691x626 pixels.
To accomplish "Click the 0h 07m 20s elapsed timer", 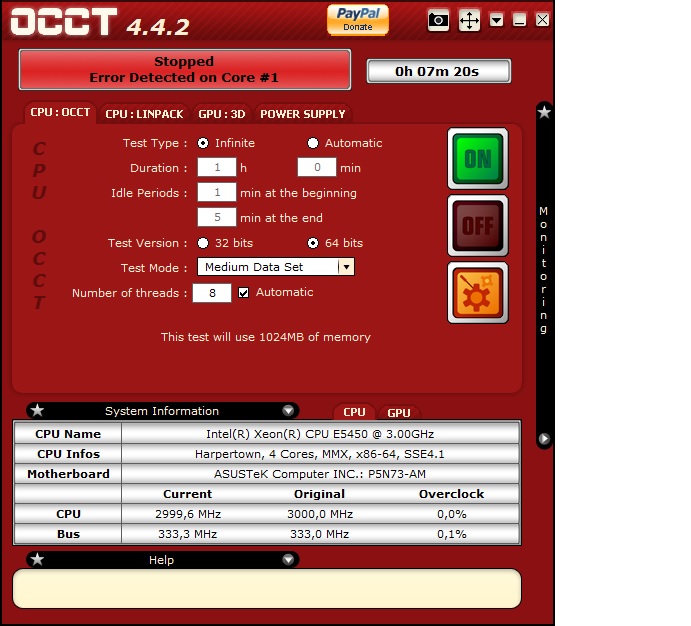I will [438, 71].
